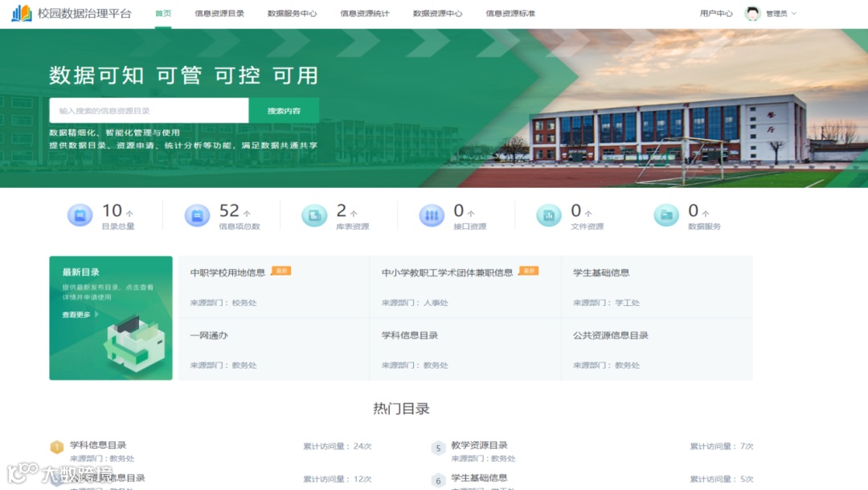Click 累计访问量：24次 text

(x=337, y=447)
